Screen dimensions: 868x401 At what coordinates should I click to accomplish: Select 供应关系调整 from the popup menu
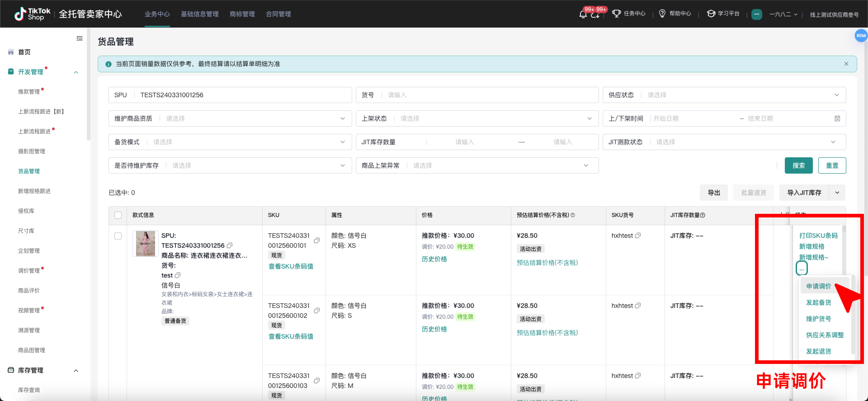point(825,335)
